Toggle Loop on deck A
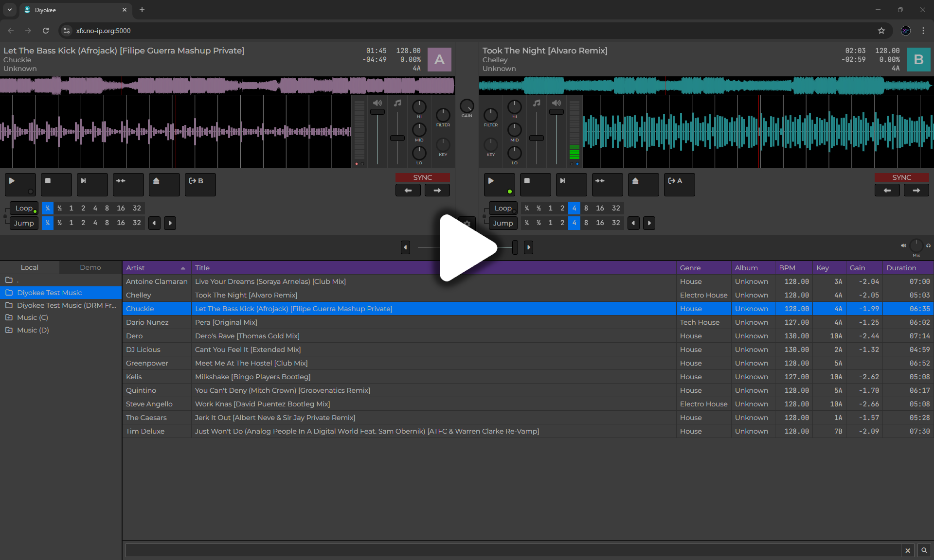This screenshot has height=560, width=934. [x=24, y=208]
